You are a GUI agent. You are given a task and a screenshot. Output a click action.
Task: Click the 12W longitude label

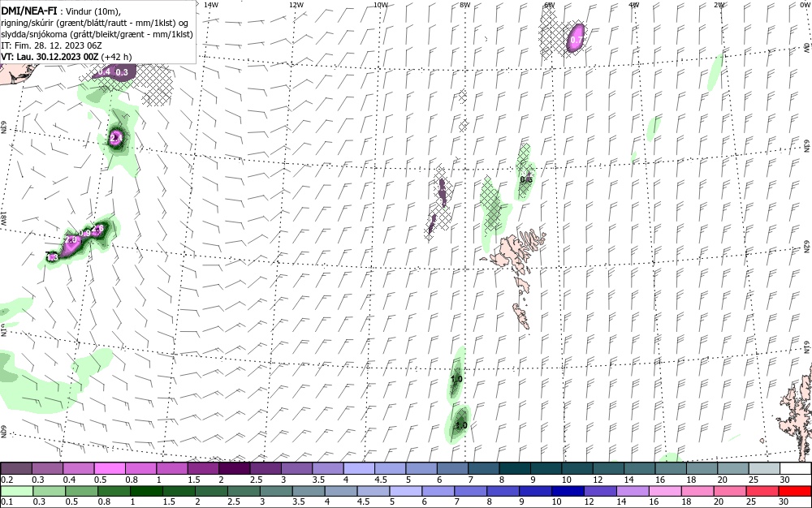[x=296, y=5]
